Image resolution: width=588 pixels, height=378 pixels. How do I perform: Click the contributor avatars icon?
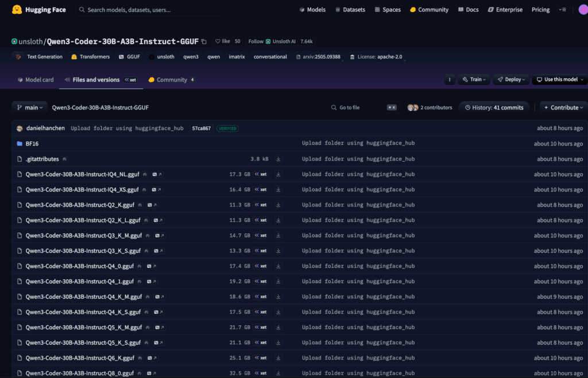[412, 108]
